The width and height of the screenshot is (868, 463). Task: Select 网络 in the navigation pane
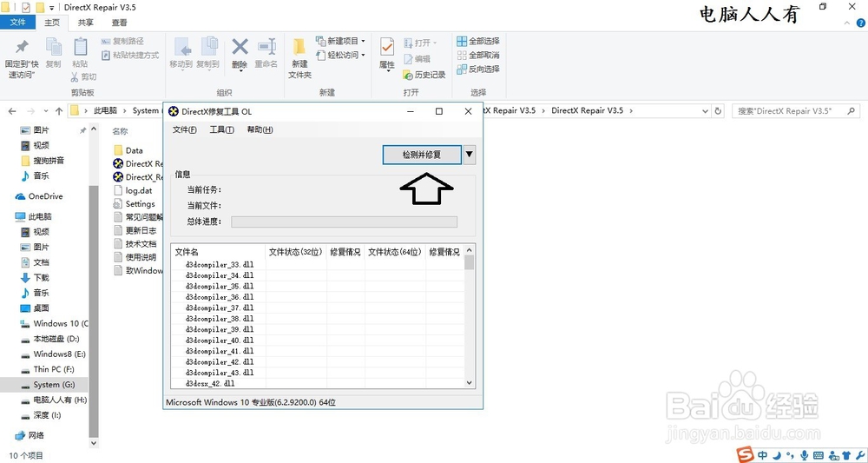tap(30, 434)
